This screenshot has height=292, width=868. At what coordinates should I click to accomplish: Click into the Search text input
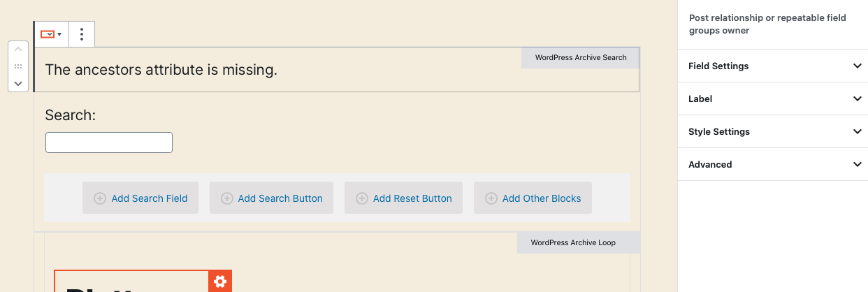pos(109,143)
